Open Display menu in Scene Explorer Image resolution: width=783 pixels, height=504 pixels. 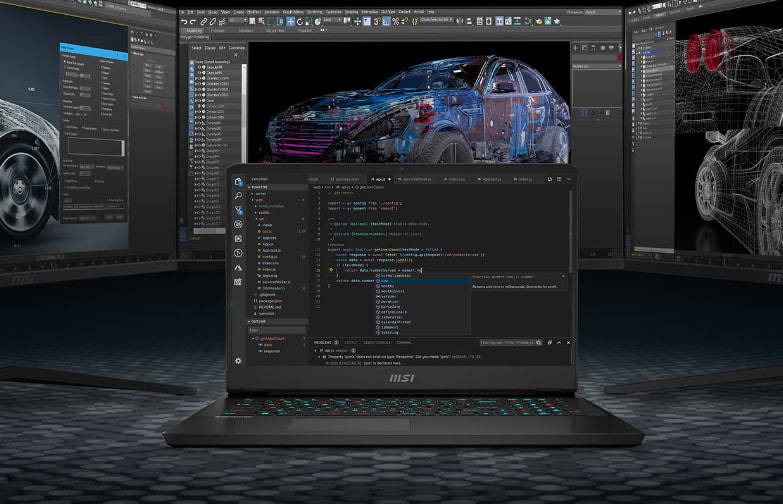210,48
